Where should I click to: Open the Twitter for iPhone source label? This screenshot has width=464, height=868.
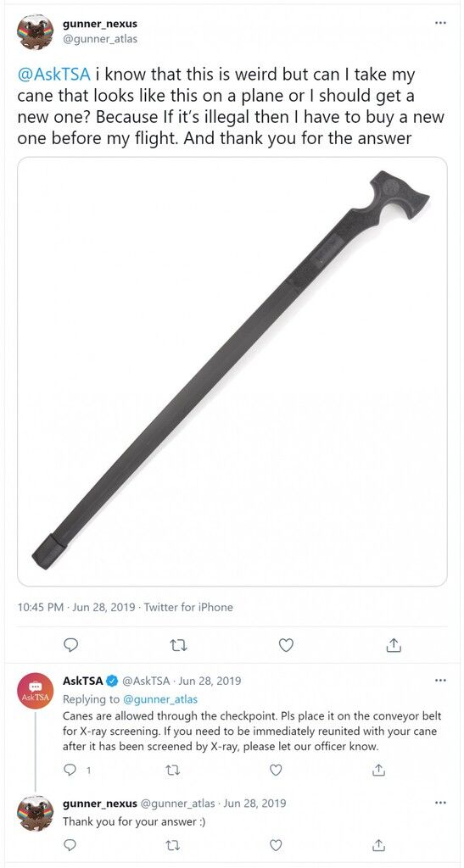(188, 607)
